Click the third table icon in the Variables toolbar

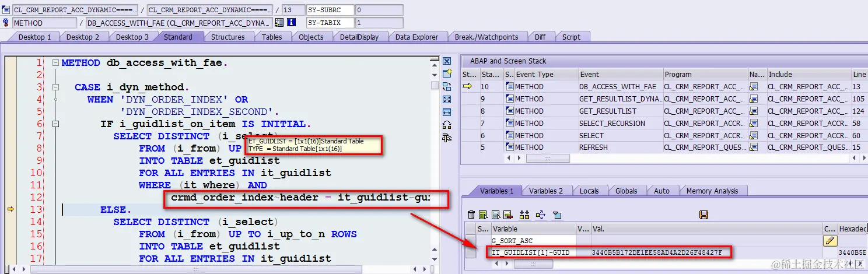tap(495, 215)
